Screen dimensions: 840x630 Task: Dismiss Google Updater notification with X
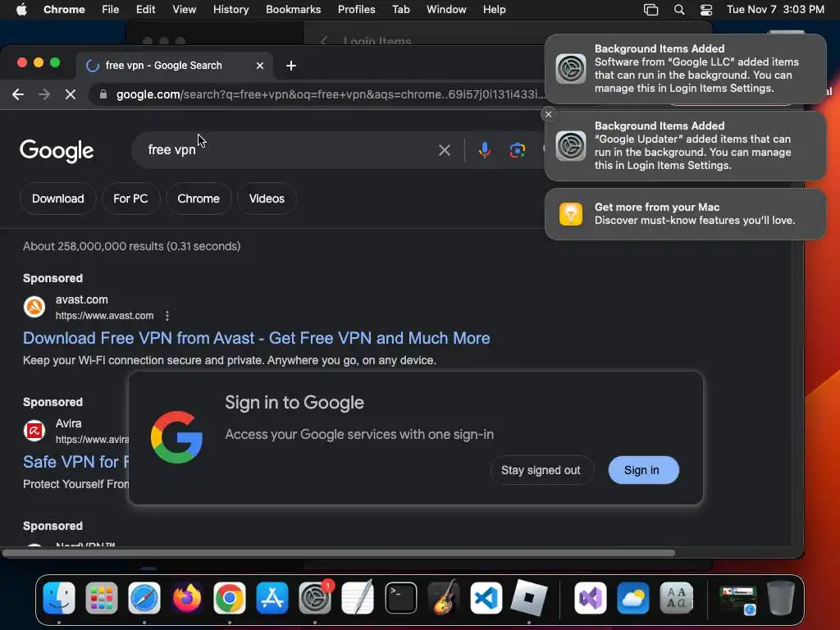pyautogui.click(x=548, y=114)
